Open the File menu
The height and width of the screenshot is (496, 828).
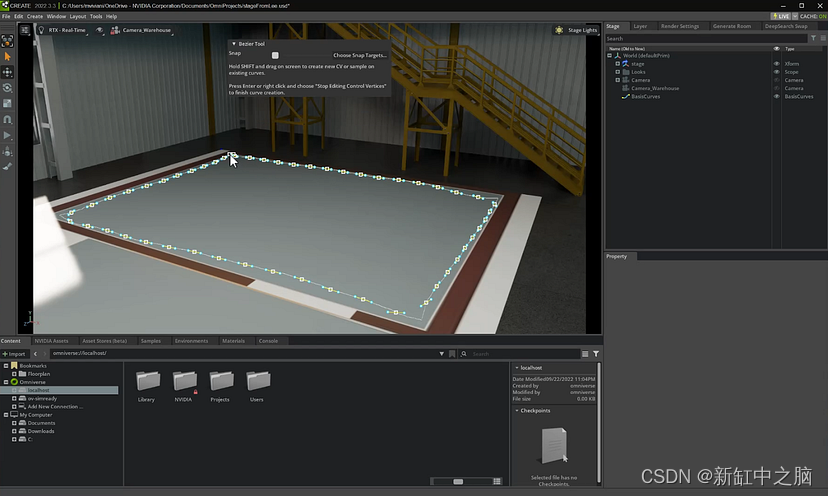click(x=6, y=16)
